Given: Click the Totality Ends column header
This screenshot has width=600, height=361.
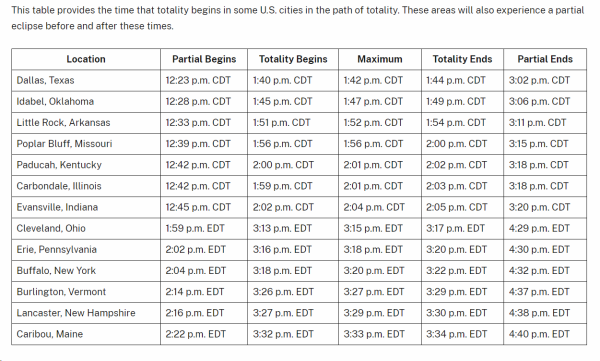Looking at the screenshot, I should pyautogui.click(x=462, y=59).
